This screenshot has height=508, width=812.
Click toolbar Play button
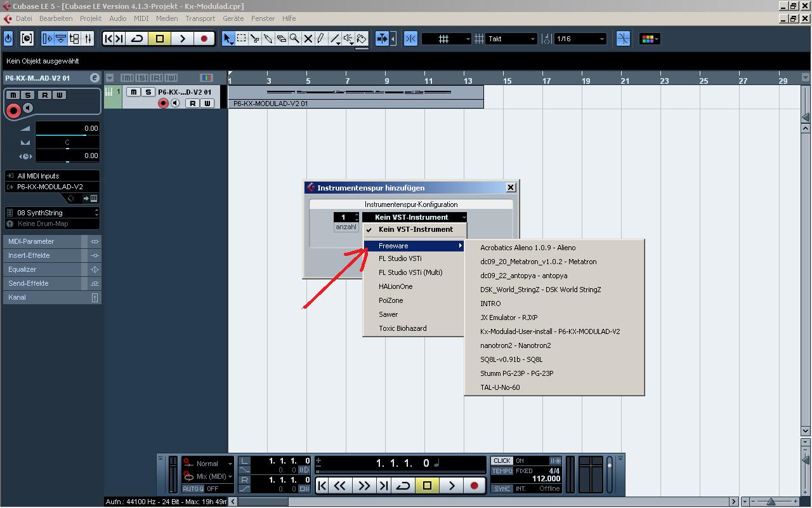pos(182,39)
